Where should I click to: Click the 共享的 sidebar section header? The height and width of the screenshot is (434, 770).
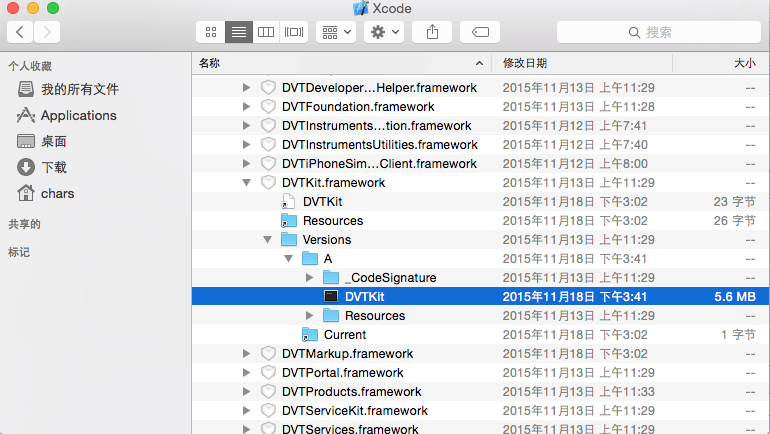(x=25, y=224)
